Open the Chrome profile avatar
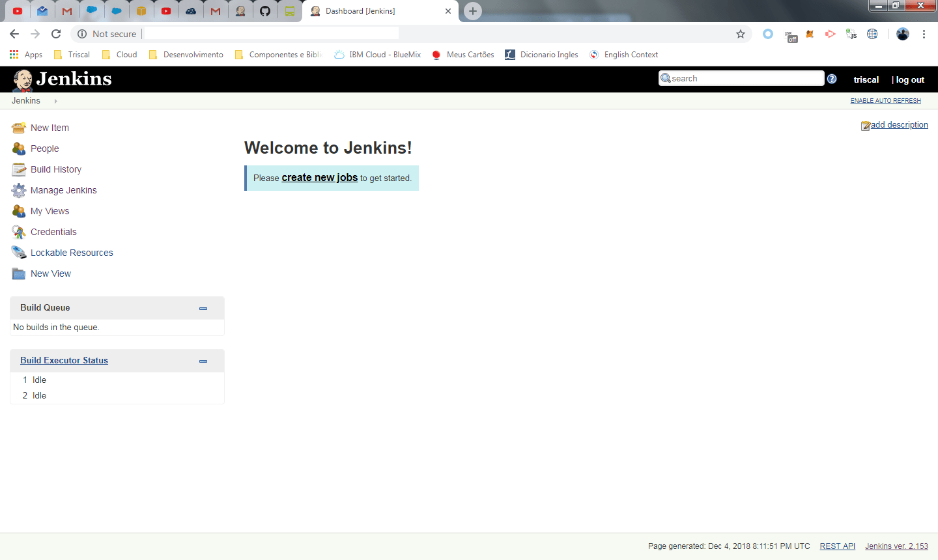Viewport: 938px width, 560px height. (902, 34)
